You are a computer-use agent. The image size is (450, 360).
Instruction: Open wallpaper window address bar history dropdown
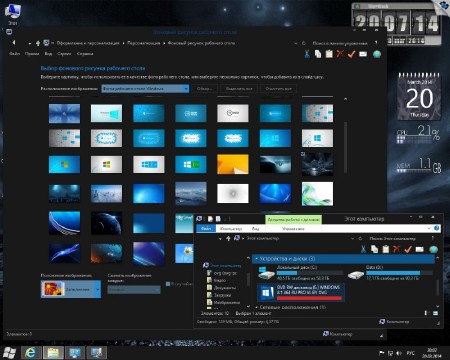pos(296,43)
